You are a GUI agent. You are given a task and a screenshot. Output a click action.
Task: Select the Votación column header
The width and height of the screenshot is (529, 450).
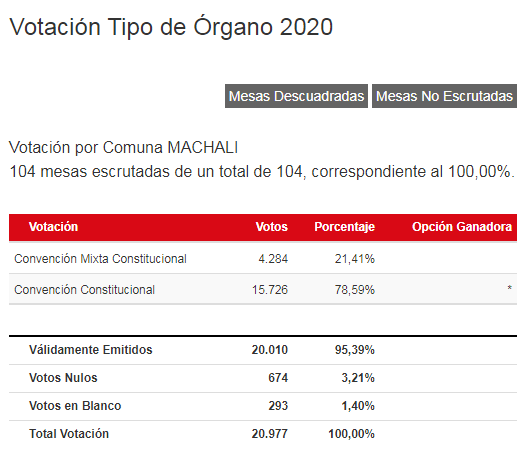[x=53, y=227]
